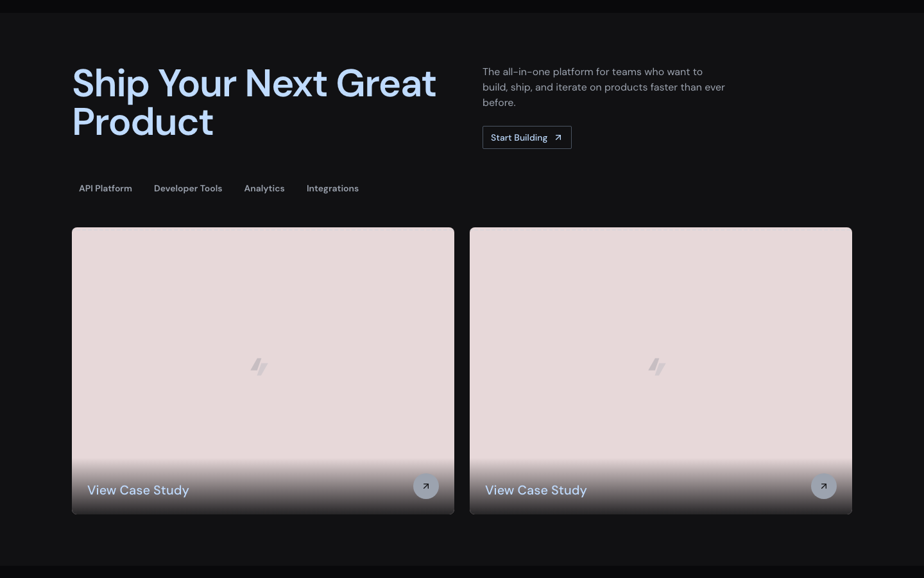Click the dark strip at the page top
Image resolution: width=924 pixels, height=578 pixels.
tap(462, 6)
